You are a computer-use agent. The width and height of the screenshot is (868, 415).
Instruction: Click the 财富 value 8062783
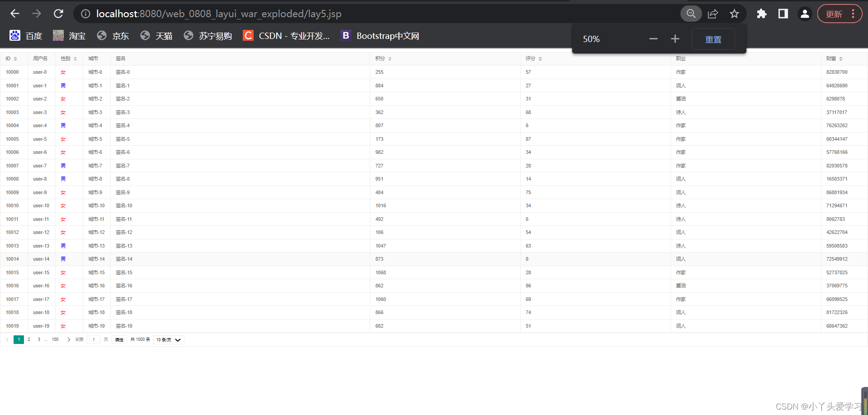tap(835, 219)
